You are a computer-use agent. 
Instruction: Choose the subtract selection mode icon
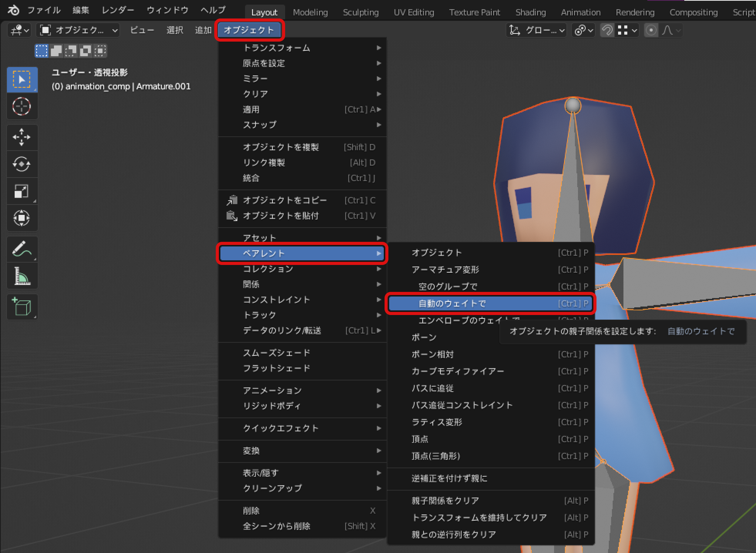tap(71, 50)
